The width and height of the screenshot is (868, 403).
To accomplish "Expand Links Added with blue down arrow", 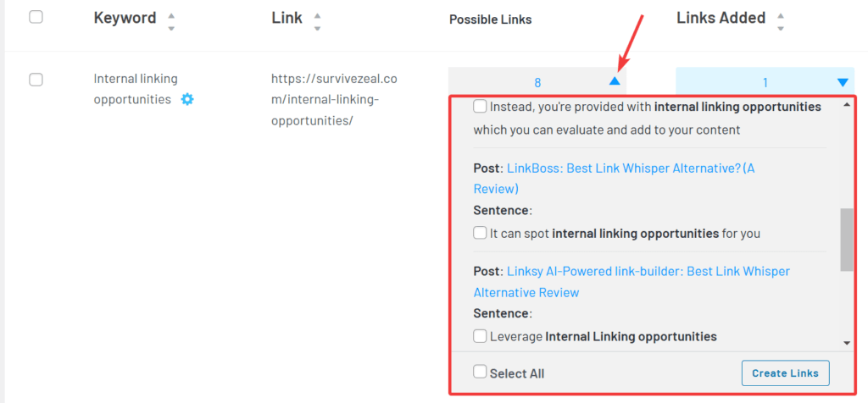I will (842, 82).
